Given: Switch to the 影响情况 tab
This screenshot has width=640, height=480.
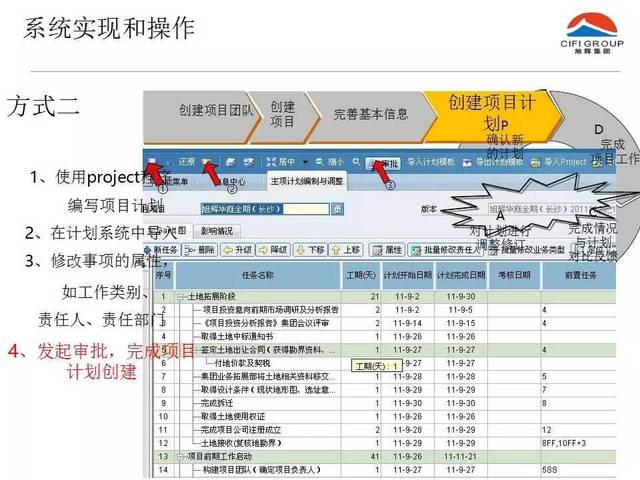Looking at the screenshot, I should click(x=216, y=231).
